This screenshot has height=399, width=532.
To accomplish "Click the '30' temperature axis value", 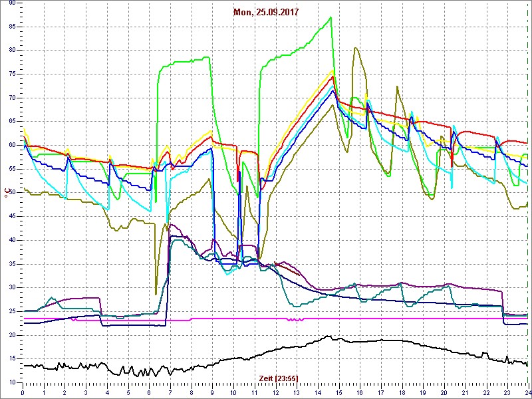I will point(12,288).
